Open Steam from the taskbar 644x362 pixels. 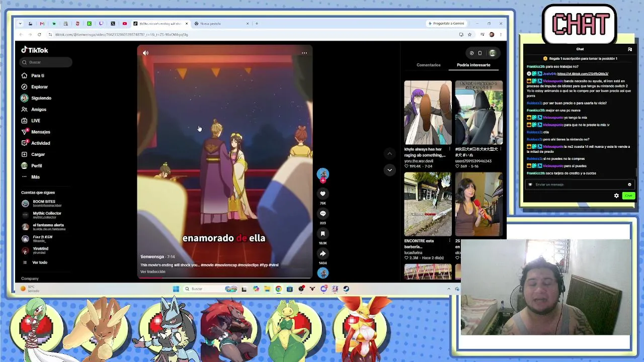(x=346, y=289)
